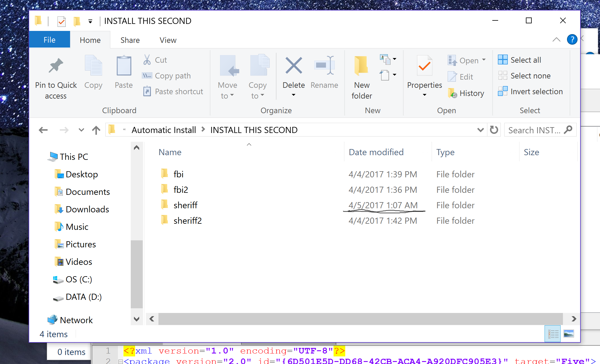Image resolution: width=600 pixels, height=364 pixels.
Task: Open the File menu tab
Action: click(49, 40)
